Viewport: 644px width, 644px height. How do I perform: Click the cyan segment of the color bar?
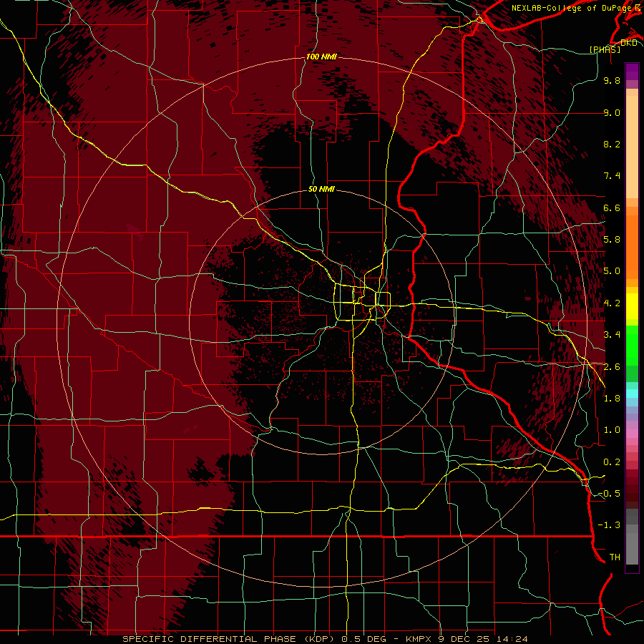pyautogui.click(x=632, y=394)
